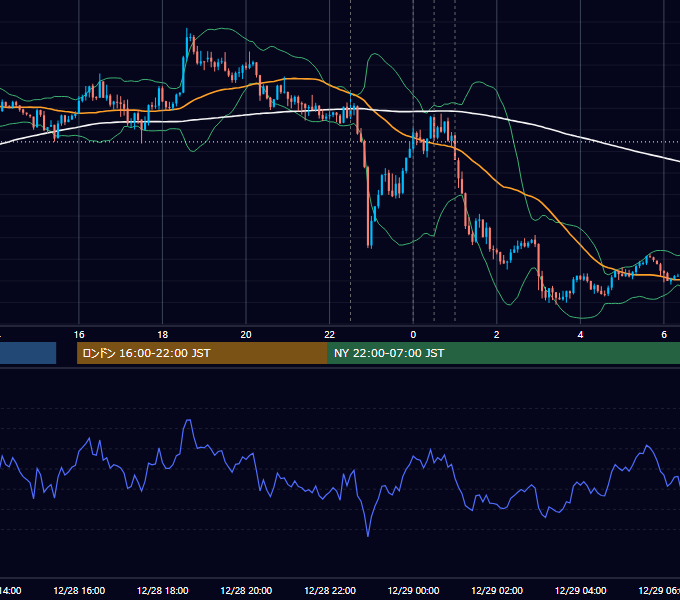Click the 12/28 22:00 date label
Viewport: 680px width, 600px height.
330,590
